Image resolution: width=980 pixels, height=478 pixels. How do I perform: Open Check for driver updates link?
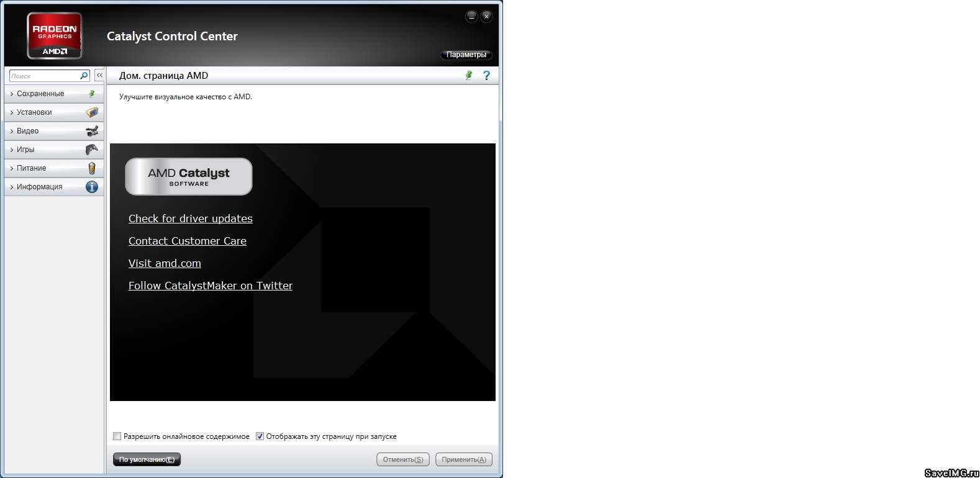point(191,219)
